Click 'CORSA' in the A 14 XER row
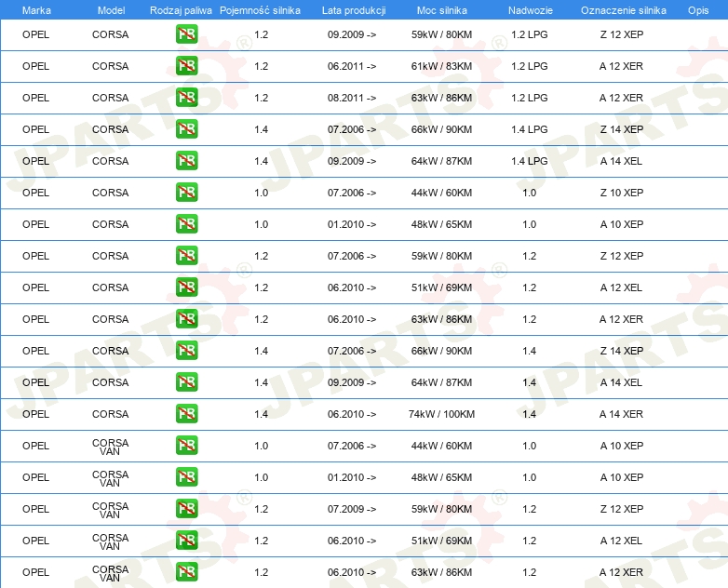Image resolution: width=728 pixels, height=588 pixels. (x=110, y=414)
